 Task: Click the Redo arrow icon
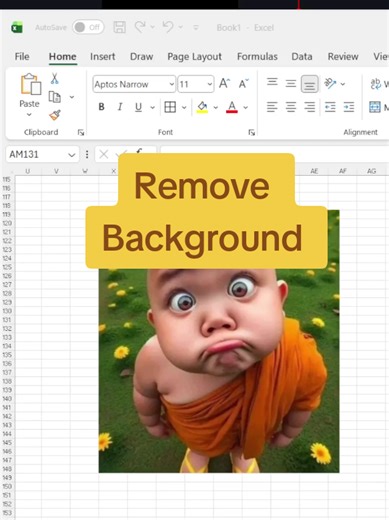[x=140, y=27]
